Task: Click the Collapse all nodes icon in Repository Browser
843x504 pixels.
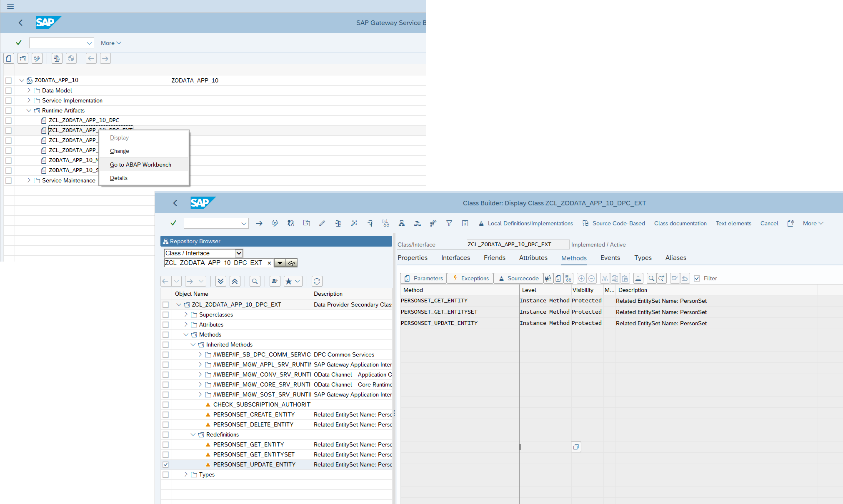Action: coord(235,281)
